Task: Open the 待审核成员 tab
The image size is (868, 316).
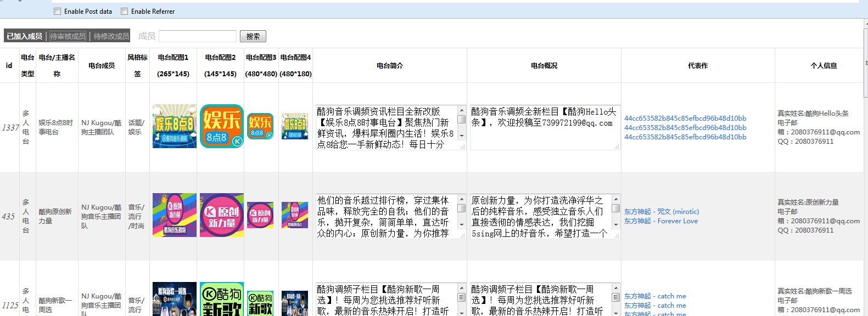Action: [x=68, y=36]
